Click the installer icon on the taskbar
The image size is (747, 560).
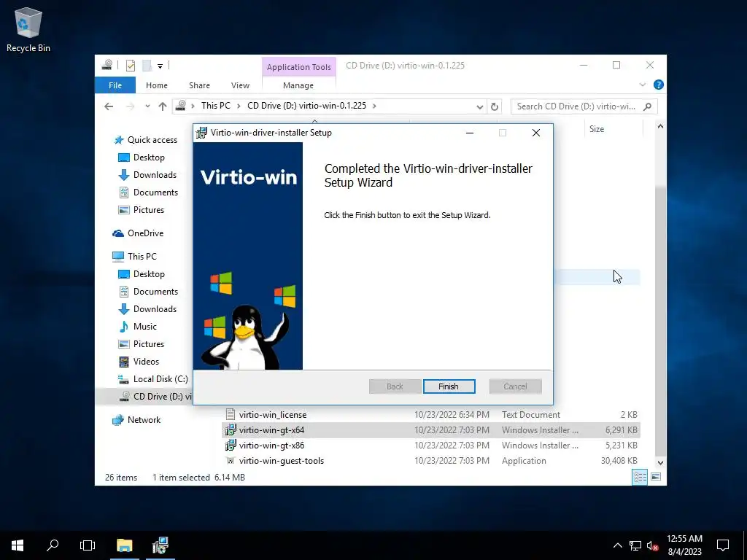point(160,545)
